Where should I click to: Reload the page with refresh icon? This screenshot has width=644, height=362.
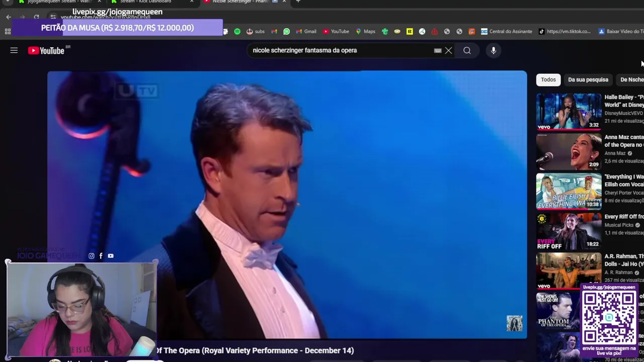click(x=36, y=17)
